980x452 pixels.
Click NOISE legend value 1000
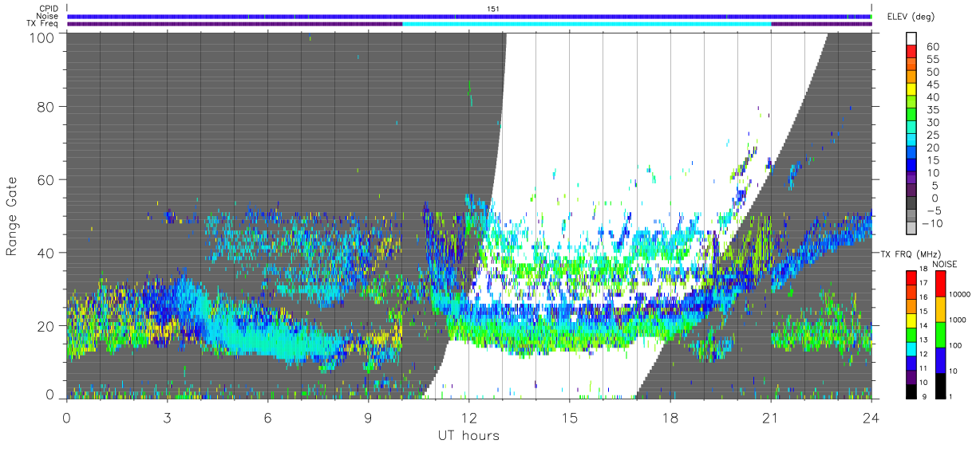click(x=959, y=320)
